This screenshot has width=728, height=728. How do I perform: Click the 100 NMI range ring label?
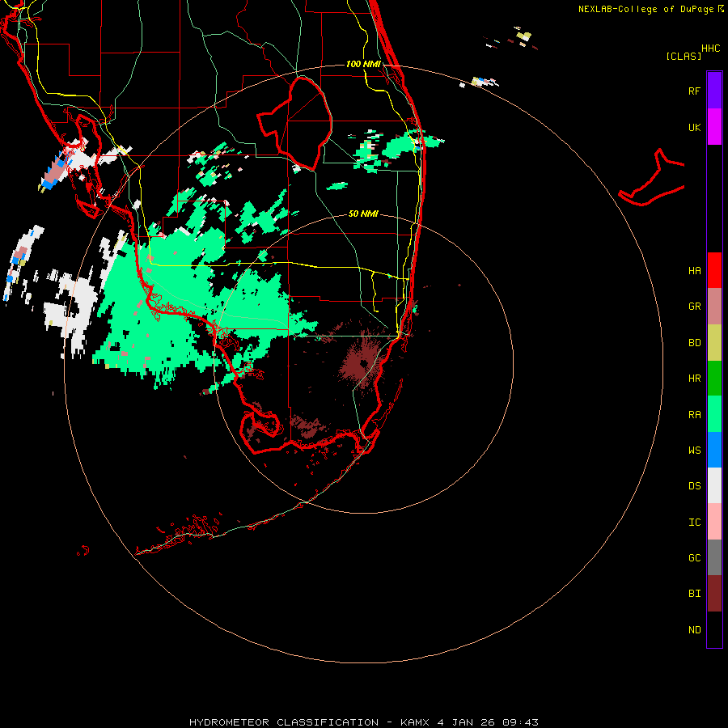tap(363, 64)
